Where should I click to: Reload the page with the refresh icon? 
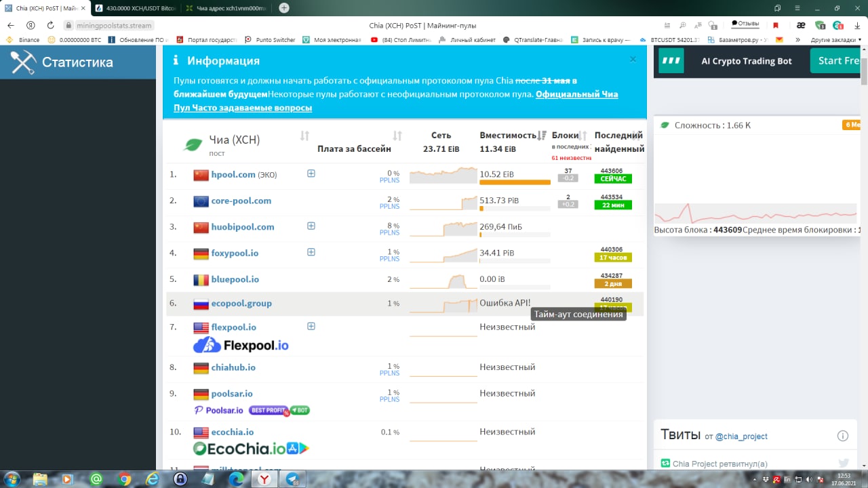coord(50,25)
